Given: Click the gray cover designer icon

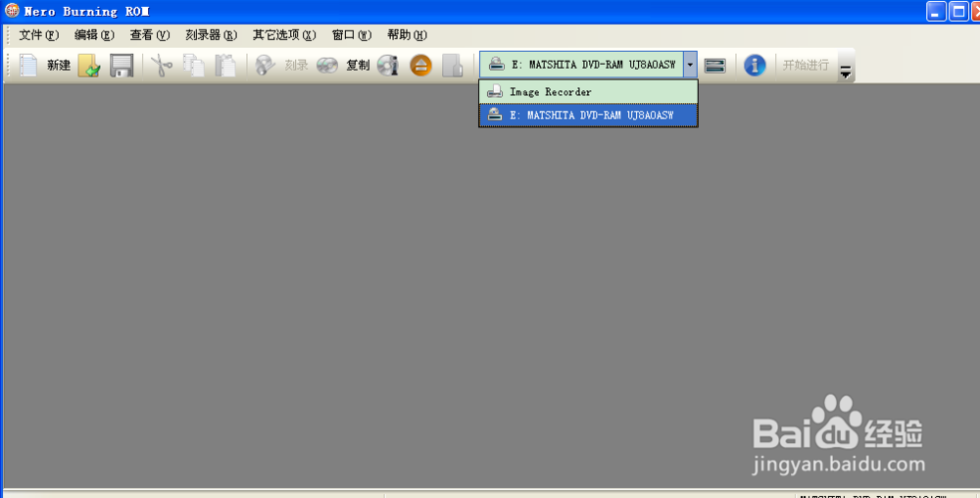Looking at the screenshot, I should point(452,66).
